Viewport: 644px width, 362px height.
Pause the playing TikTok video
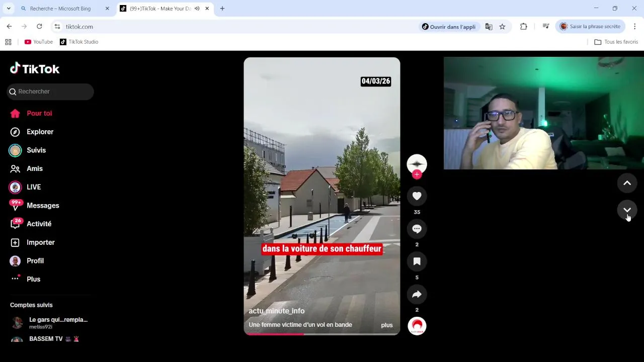(x=322, y=196)
